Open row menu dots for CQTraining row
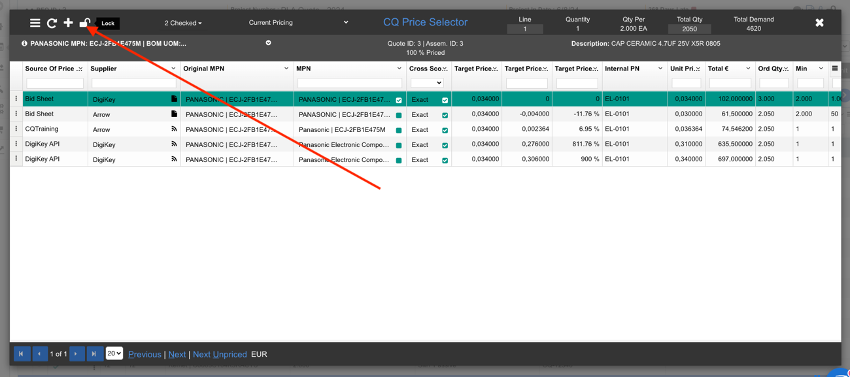The height and width of the screenshot is (378, 850). pos(16,129)
